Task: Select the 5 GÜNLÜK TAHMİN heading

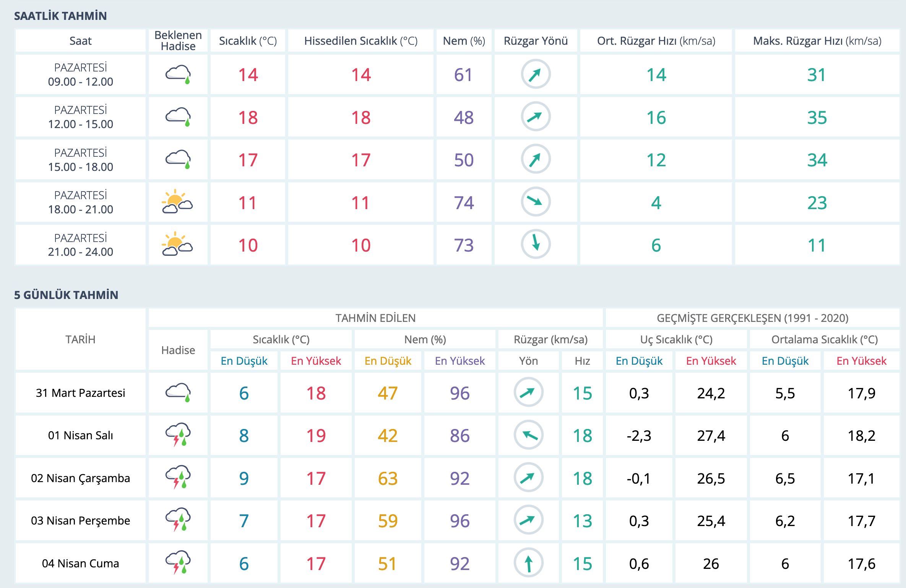Action: click(x=66, y=295)
